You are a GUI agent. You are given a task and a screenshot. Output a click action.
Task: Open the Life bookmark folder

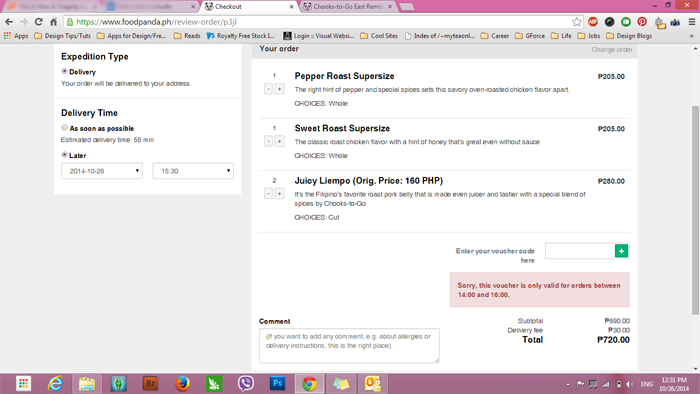click(561, 36)
